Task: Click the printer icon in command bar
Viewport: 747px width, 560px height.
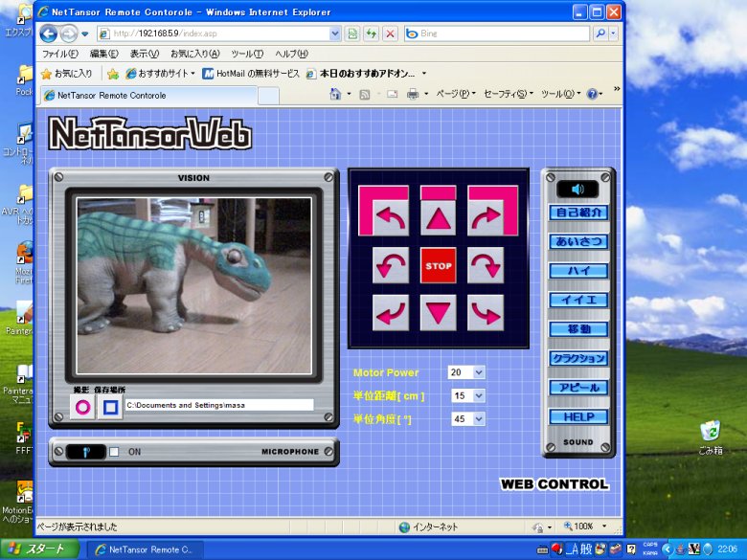Action: point(413,94)
